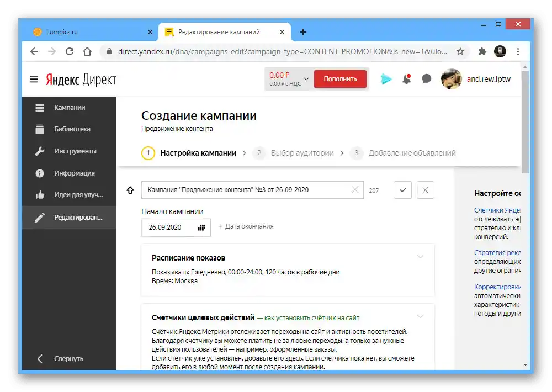Open the calendar icon in date field
This screenshot has height=392, width=552.
(201, 227)
